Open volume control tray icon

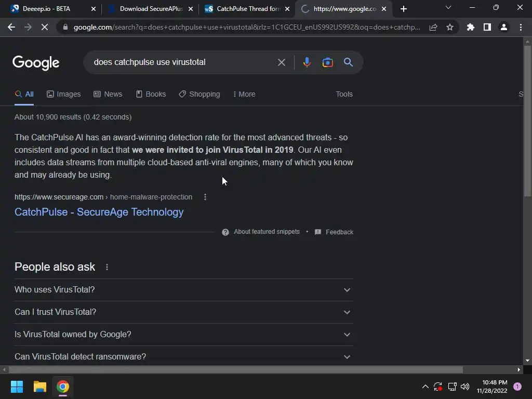[465, 387]
